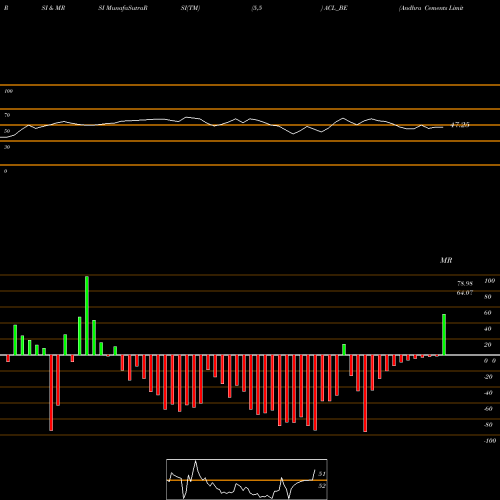Click the last green bar at histogram's right end
Screen dimensions: 500x500
[x=444, y=334]
